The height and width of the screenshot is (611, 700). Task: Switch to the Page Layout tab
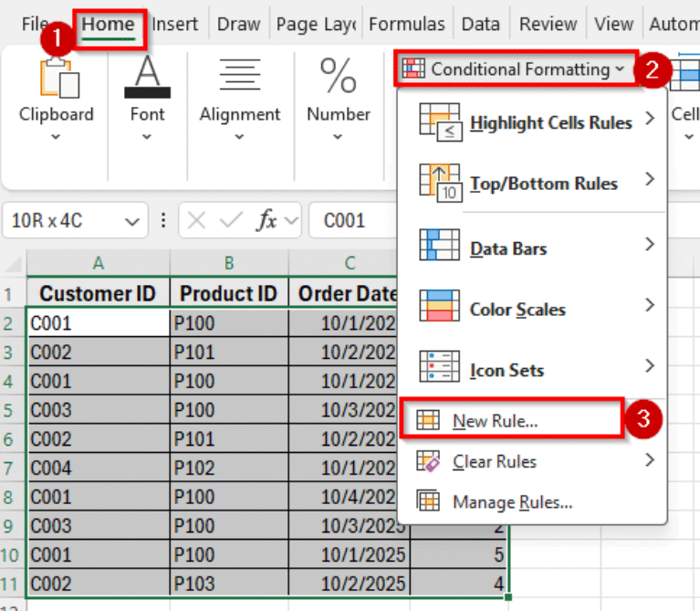(316, 24)
